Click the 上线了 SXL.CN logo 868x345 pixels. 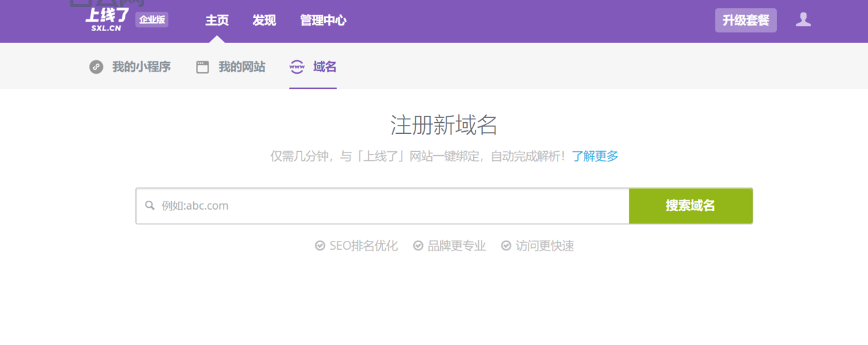[x=107, y=20]
